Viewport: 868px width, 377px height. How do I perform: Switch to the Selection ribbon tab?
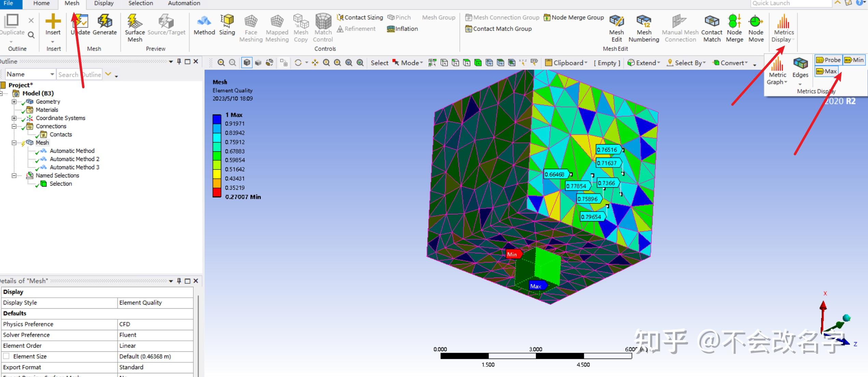pyautogui.click(x=141, y=3)
